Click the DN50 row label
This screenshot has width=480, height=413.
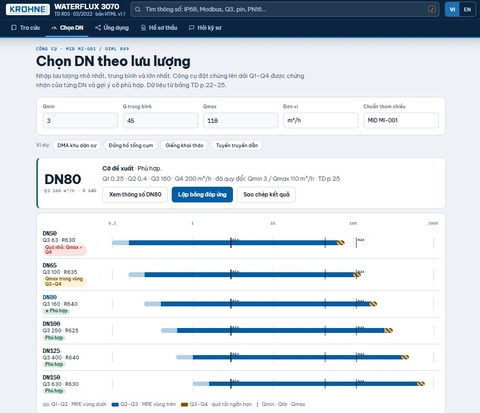click(x=50, y=233)
